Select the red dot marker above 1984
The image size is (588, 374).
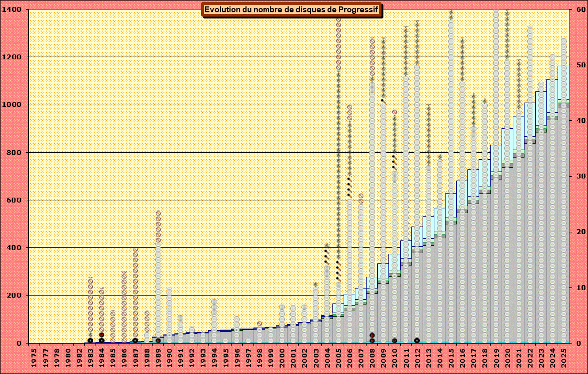(x=101, y=335)
